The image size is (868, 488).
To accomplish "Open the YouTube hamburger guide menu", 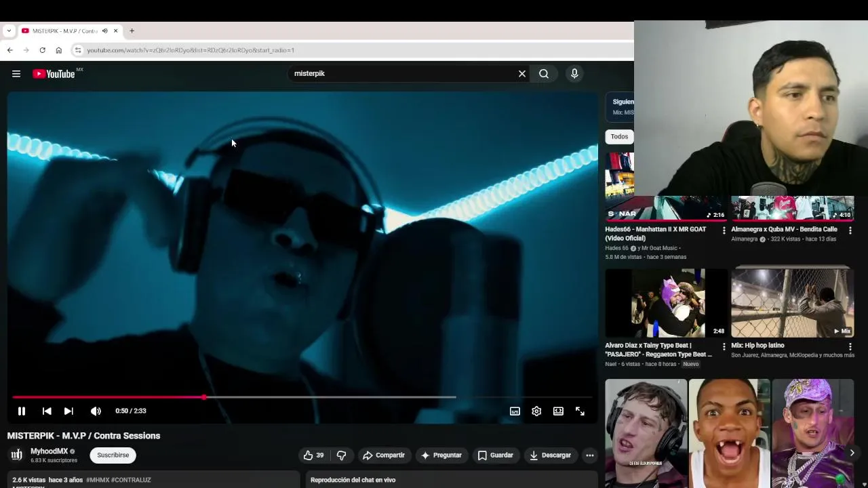I will [x=16, y=74].
